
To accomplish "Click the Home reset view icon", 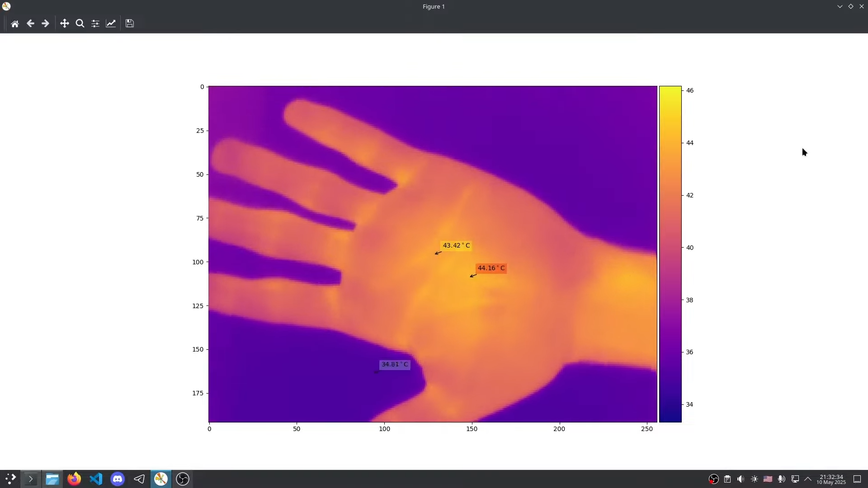I will tap(15, 23).
